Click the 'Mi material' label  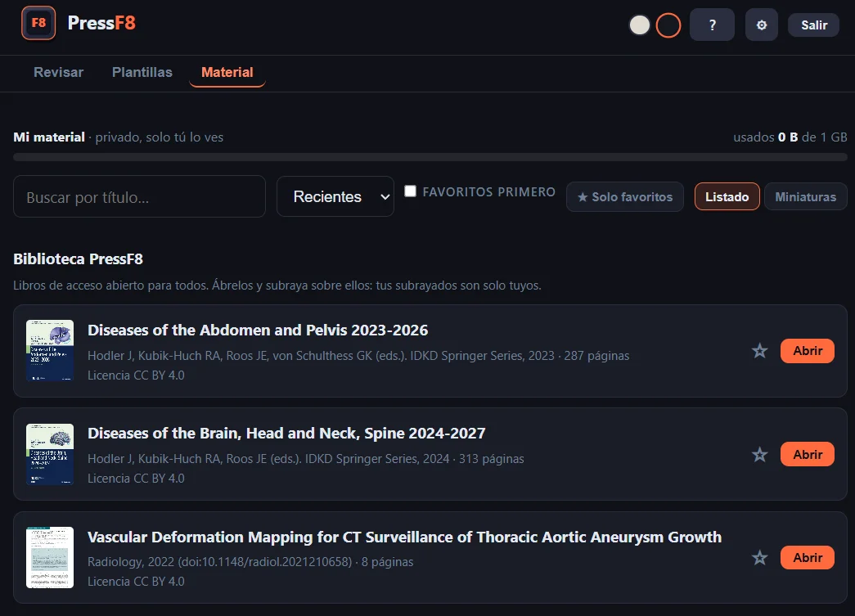(x=49, y=137)
